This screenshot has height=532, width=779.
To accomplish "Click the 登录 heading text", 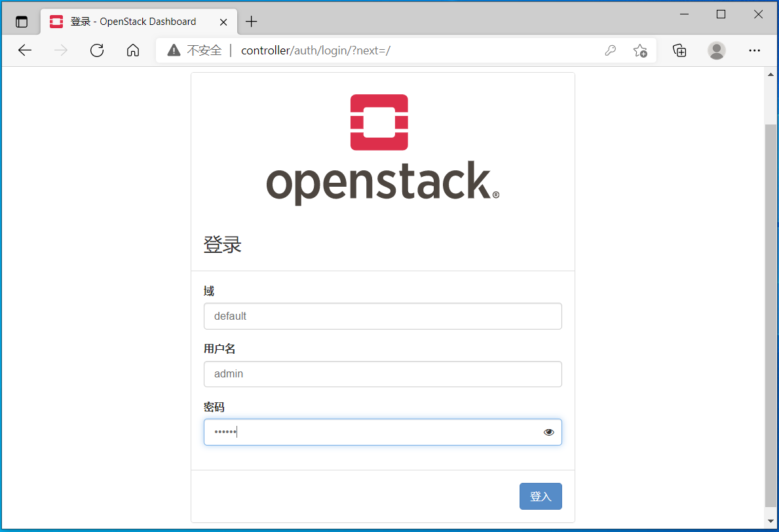I will (x=222, y=244).
